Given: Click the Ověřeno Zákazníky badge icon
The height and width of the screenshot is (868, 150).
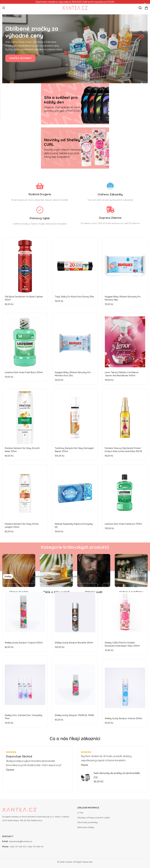Looking at the screenshot, I should point(110,186).
